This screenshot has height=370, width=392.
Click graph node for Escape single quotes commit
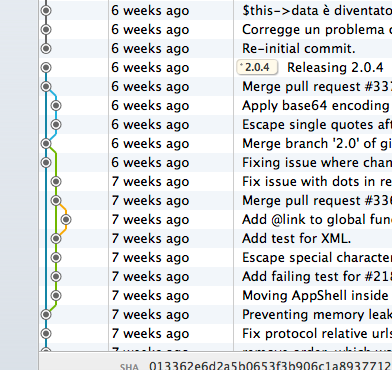[56, 125]
